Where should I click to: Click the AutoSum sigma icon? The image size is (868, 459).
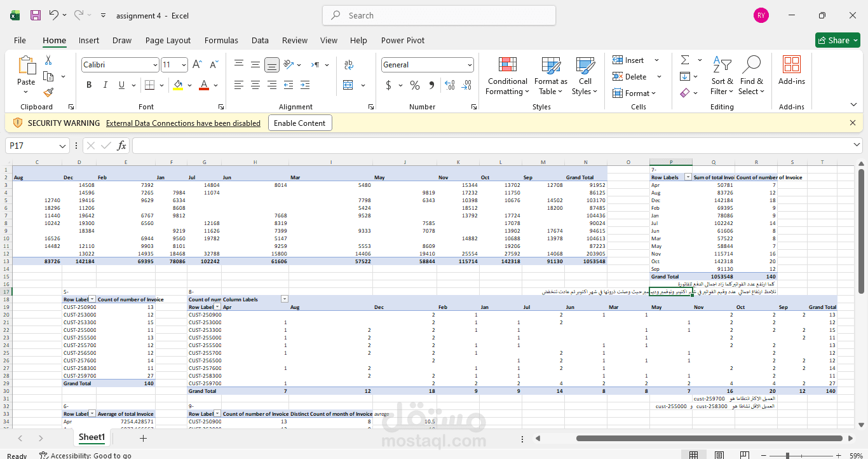click(x=685, y=60)
